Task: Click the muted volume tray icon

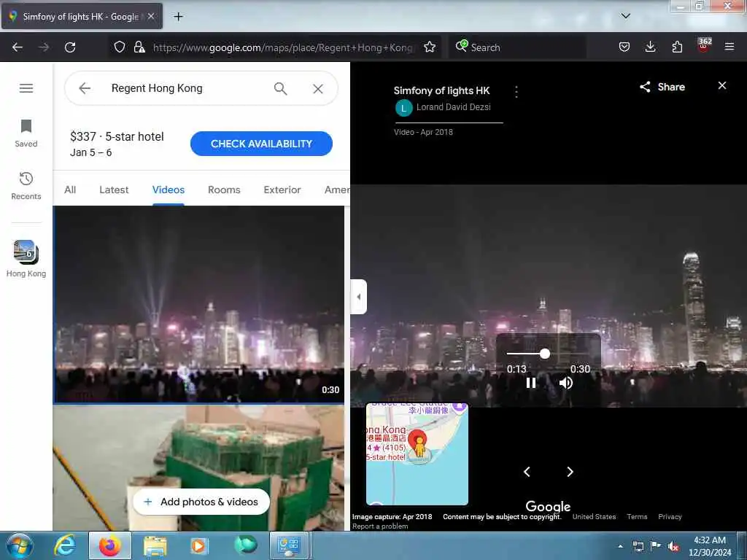Action: point(673,546)
